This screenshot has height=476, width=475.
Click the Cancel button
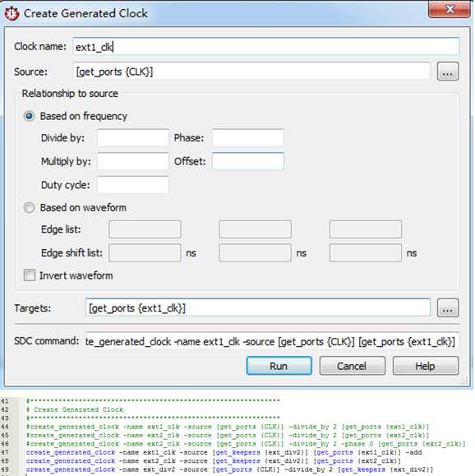click(352, 366)
